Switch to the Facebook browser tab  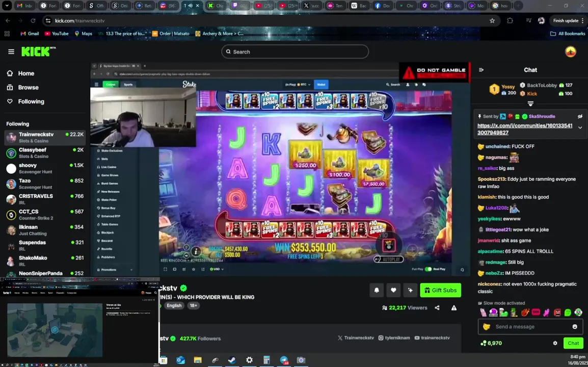point(382,6)
